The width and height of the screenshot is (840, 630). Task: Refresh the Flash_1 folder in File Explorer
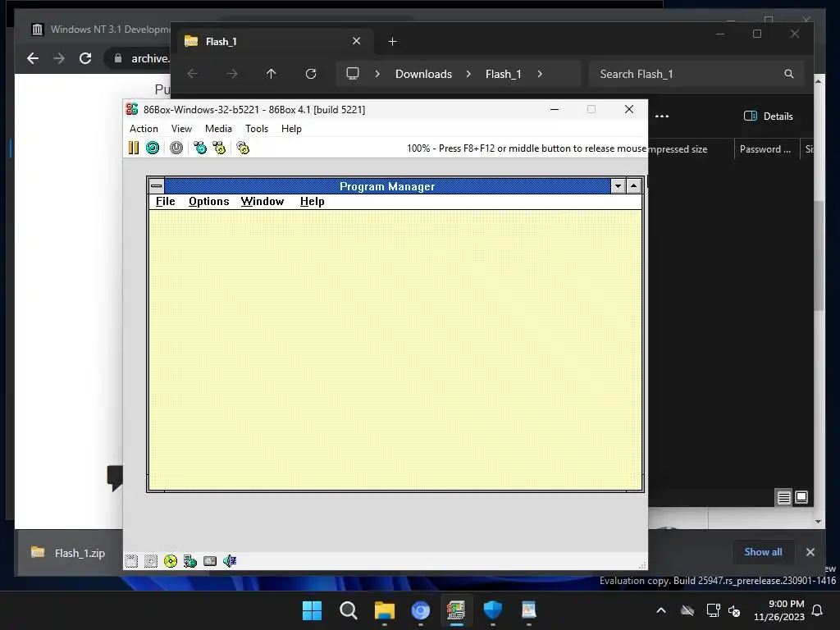(311, 74)
